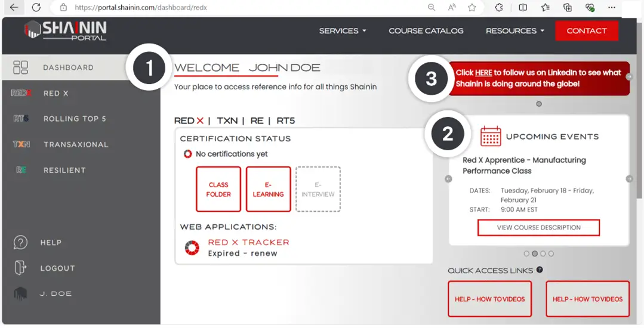Click the Upcoming Events calendar icon
The image size is (644, 328).
tap(491, 137)
